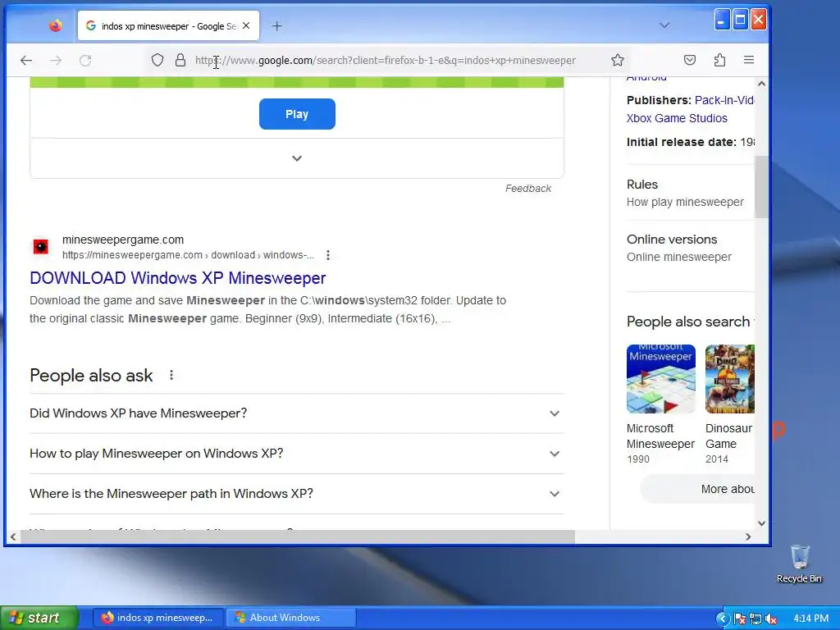Click the muted volume tray icon
Viewport: 840px width, 630px height.
click(771, 619)
